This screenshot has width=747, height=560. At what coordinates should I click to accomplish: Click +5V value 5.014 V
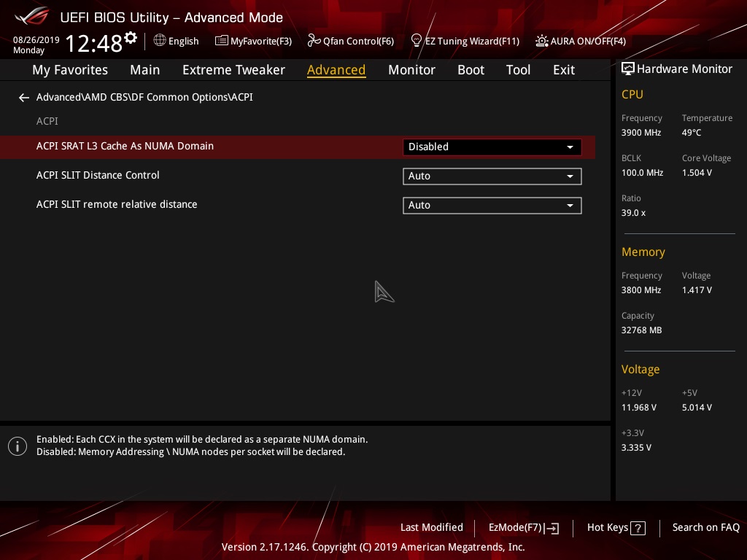pos(697,408)
